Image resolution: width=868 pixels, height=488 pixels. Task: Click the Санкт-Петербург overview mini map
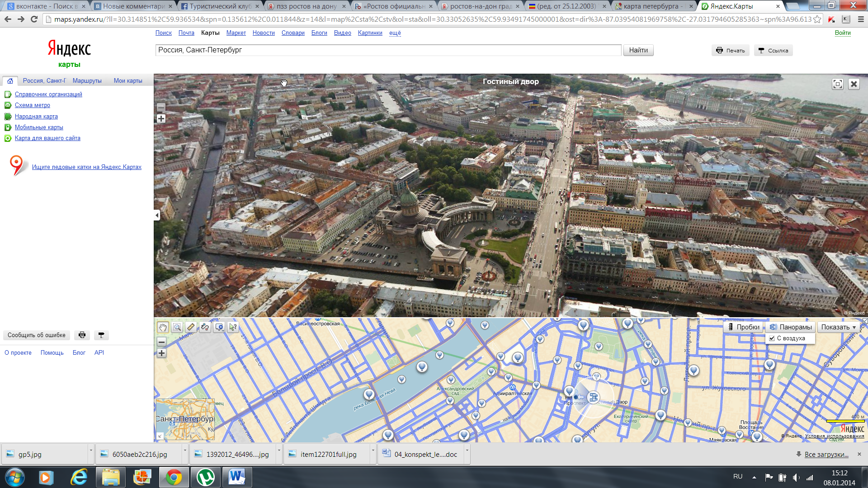tap(185, 419)
